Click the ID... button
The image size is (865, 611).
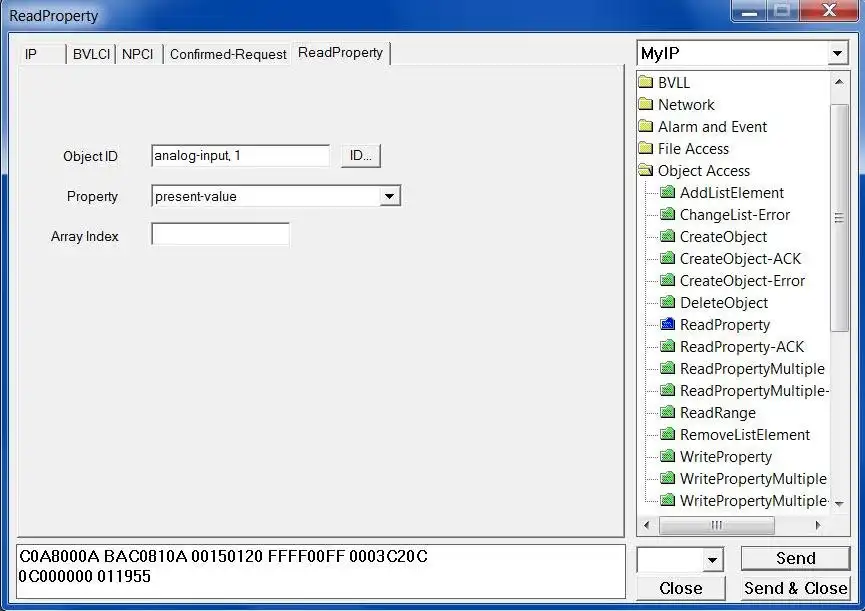[x=361, y=156]
